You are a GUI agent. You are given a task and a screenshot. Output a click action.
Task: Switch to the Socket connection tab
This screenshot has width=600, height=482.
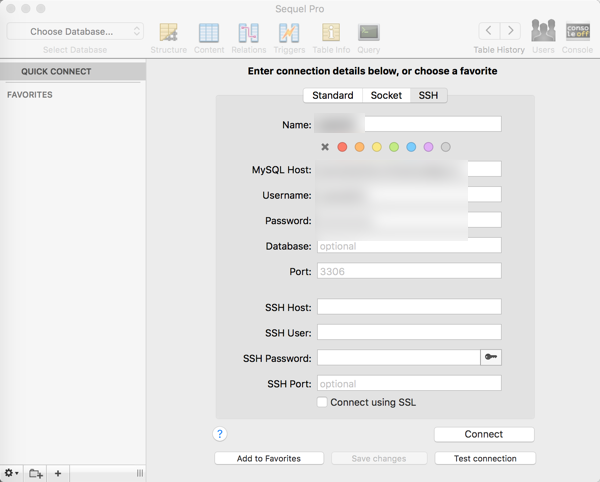(x=386, y=95)
